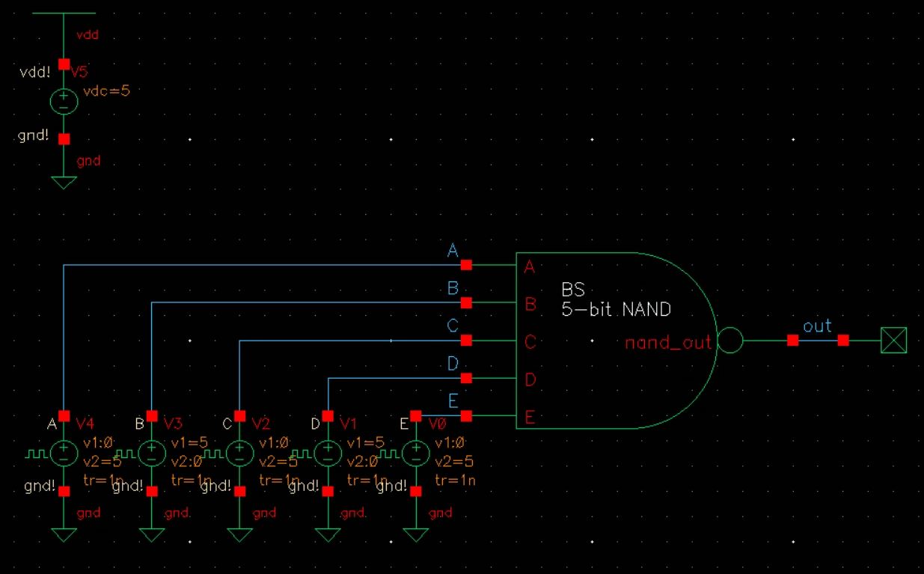Click the V2 instance name label
Screen dimensions: 924x574
point(260,424)
